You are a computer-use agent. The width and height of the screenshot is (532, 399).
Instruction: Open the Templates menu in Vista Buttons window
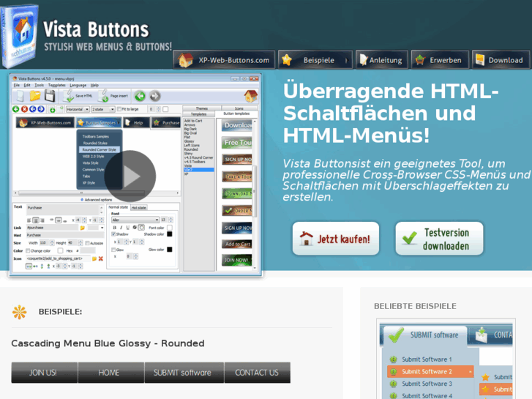pyautogui.click(x=56, y=85)
